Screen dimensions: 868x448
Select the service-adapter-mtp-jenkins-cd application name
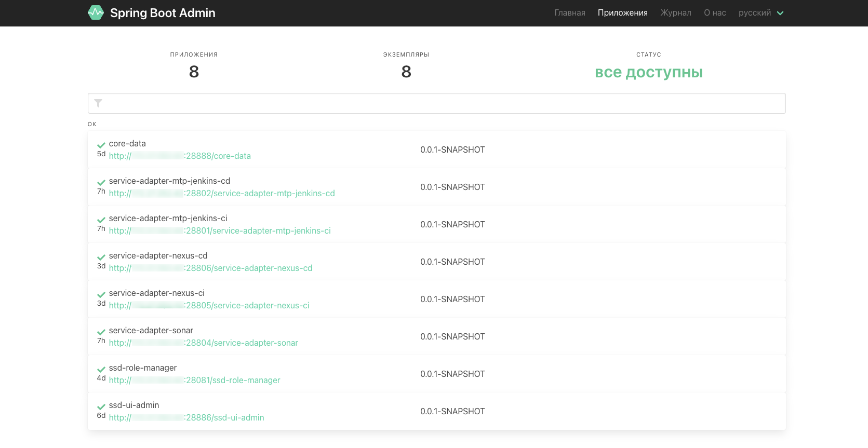click(169, 181)
